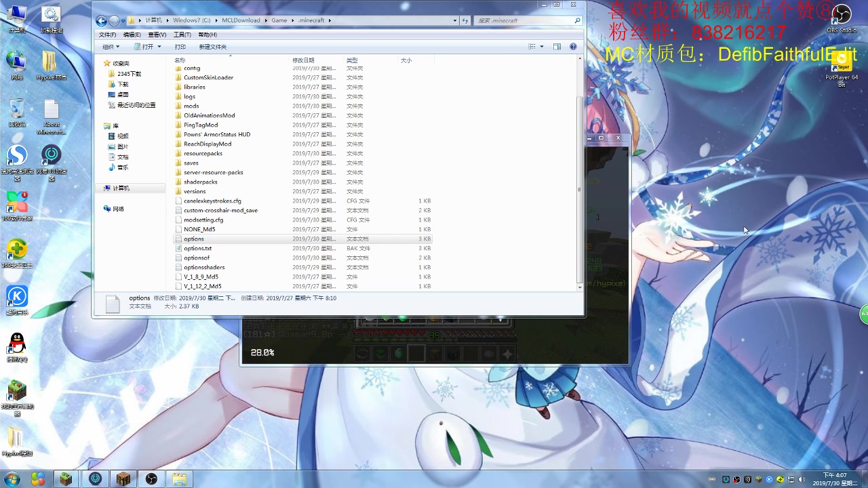Viewport: 868px width, 488px height.
Task: Open 360 Security Guard desktop icon
Action: point(17,253)
